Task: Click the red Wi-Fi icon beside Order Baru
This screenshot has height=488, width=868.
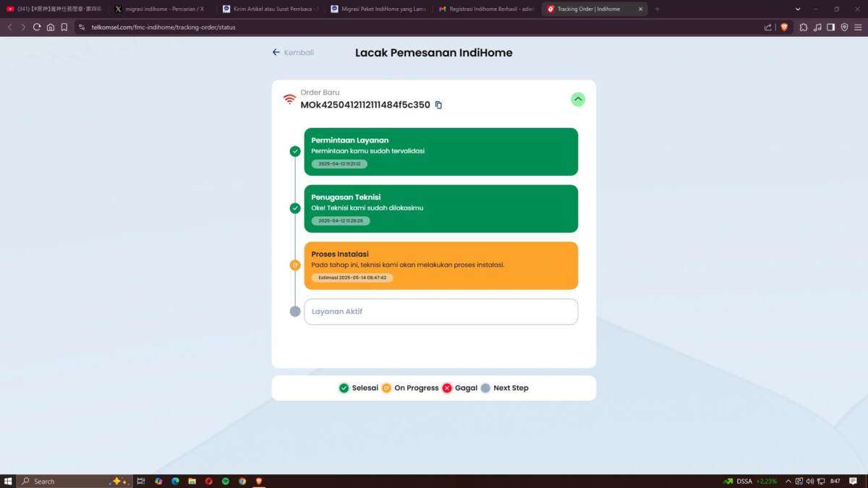Action: coord(289,99)
